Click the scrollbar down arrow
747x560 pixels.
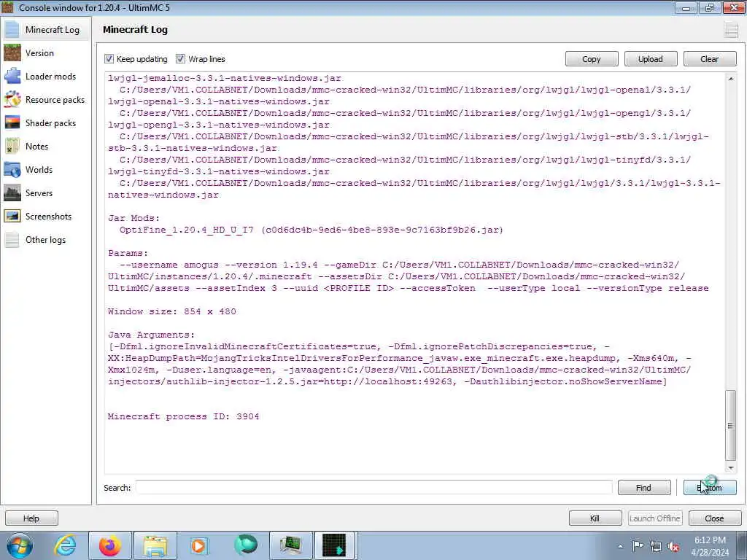coord(730,468)
